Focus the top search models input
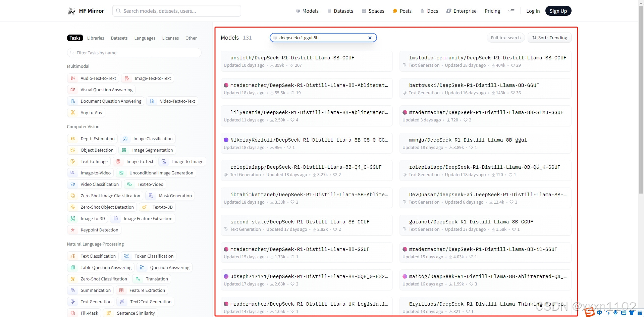Screen dimensions: 644x317 (177, 11)
